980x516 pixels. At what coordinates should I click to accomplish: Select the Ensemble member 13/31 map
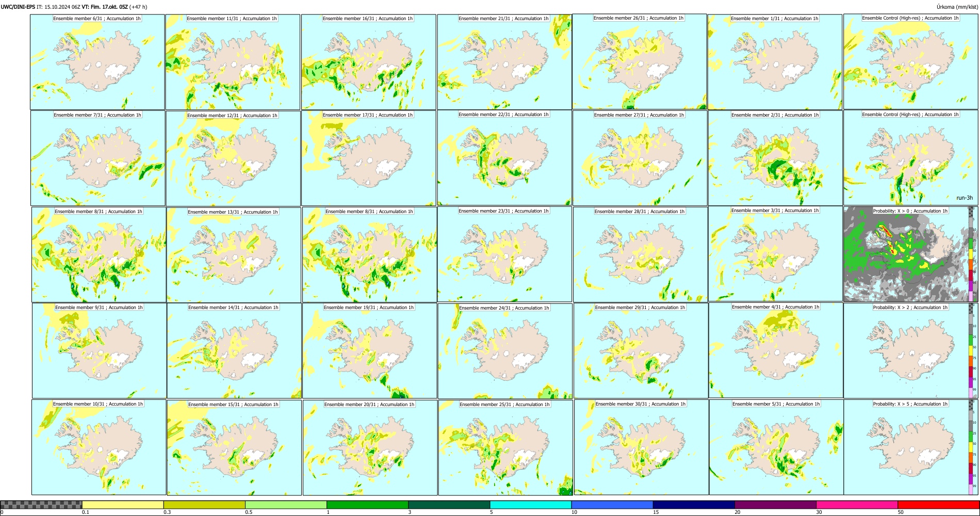point(234,255)
